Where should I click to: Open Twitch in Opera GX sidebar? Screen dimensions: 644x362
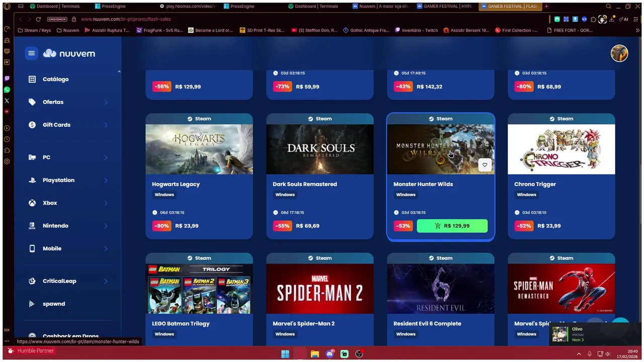(7, 78)
